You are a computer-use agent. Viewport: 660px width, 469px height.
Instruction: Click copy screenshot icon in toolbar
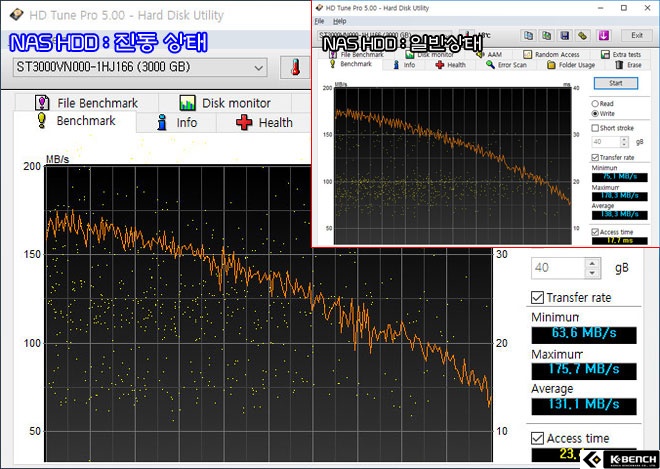[x=546, y=36]
